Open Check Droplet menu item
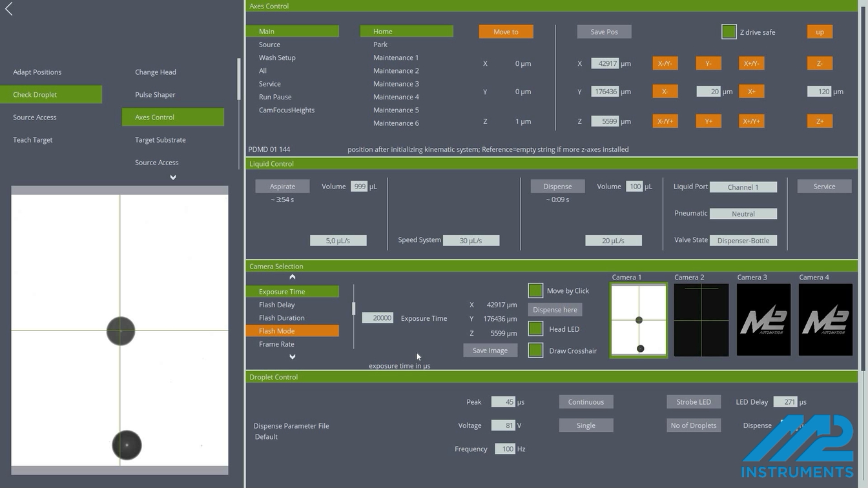This screenshot has width=868, height=488. point(51,94)
